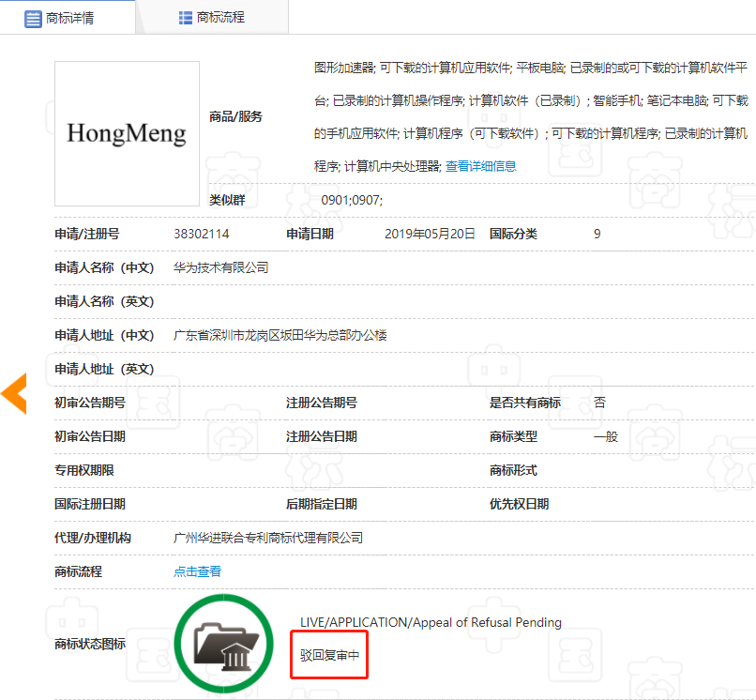Screen dimensions: 756x700
Task: Select the status text 驳回复审中
Action: (x=329, y=655)
